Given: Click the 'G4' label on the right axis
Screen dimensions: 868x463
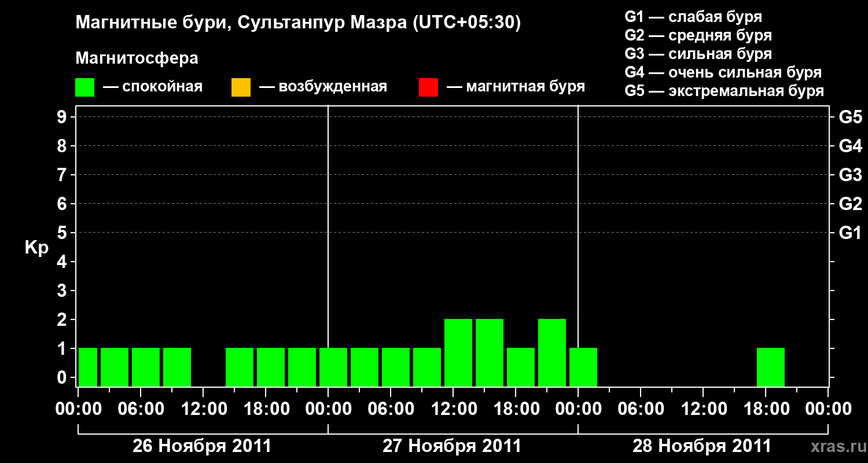Looking at the screenshot, I should [x=851, y=146].
